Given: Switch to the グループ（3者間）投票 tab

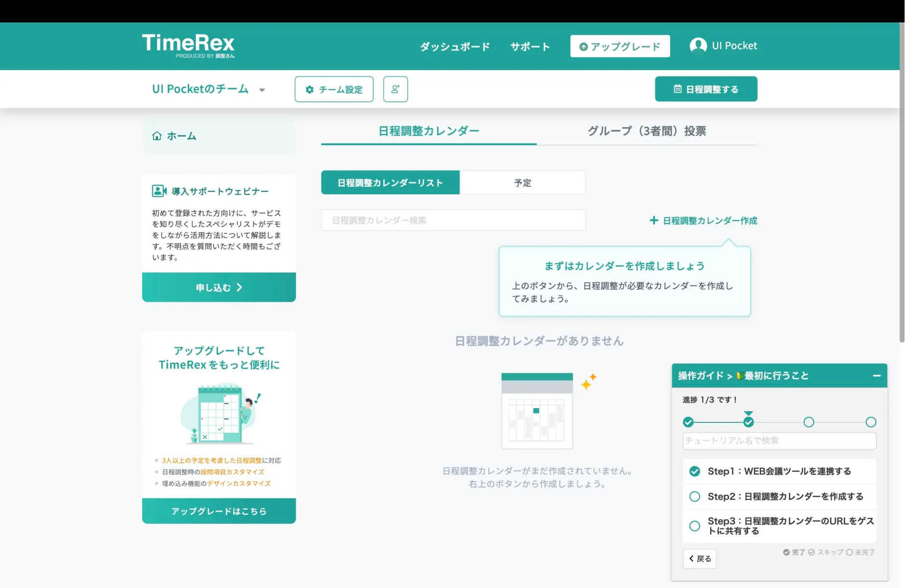Looking at the screenshot, I should tap(647, 131).
